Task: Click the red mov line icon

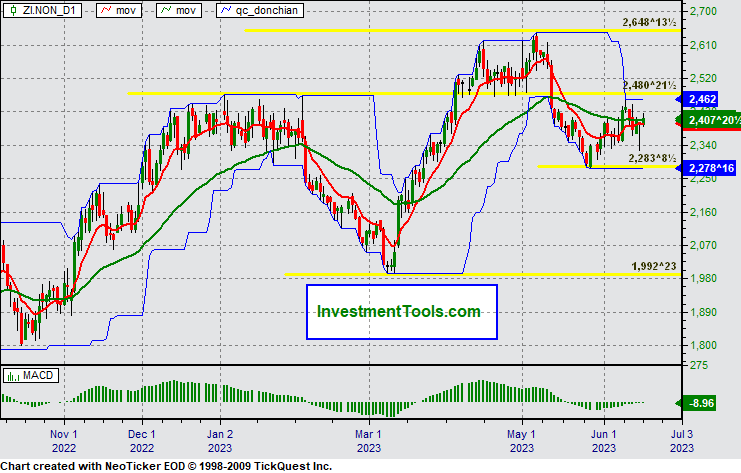Action: coord(105,9)
